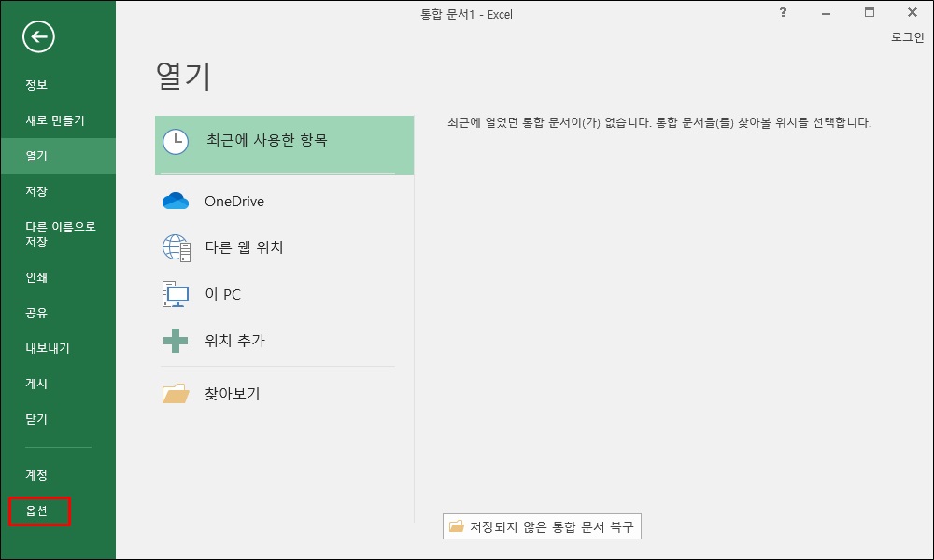Click the globe icon for 다른 웹 위치
934x560 pixels.
tap(176, 246)
